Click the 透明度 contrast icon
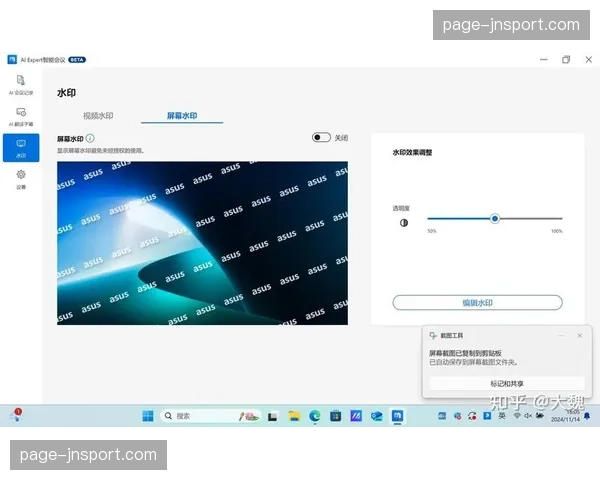Screen dimensions: 600x480 404,222
